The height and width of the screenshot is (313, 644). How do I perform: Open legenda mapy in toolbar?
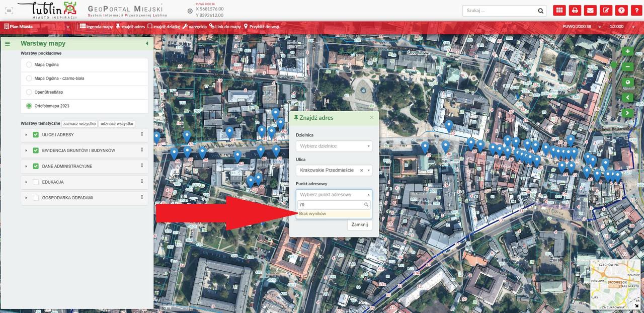tap(96, 26)
